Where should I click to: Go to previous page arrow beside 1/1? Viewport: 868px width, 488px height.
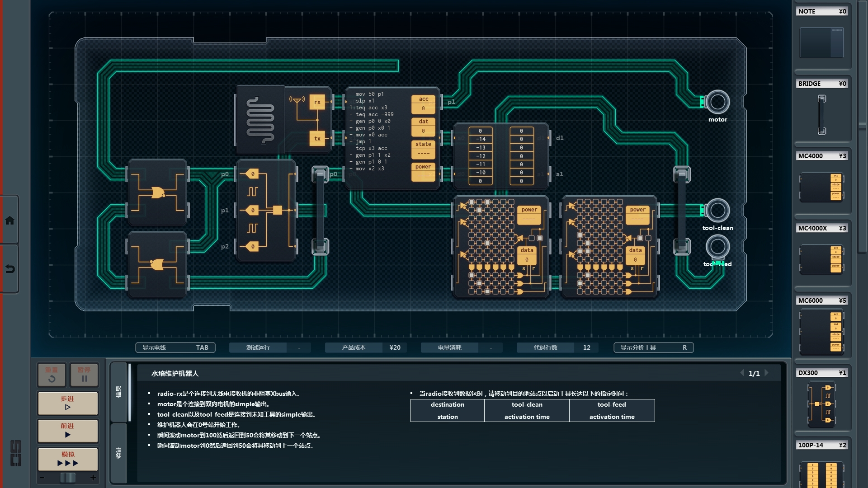pyautogui.click(x=742, y=373)
